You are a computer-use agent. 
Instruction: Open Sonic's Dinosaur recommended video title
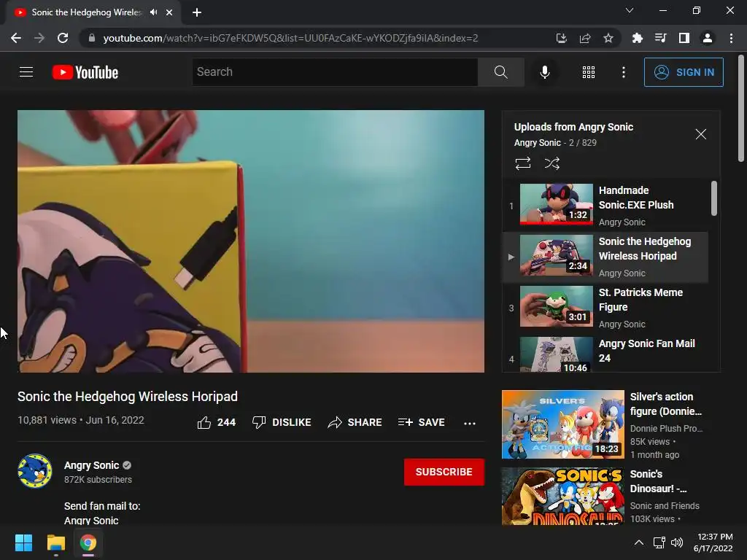(658, 481)
